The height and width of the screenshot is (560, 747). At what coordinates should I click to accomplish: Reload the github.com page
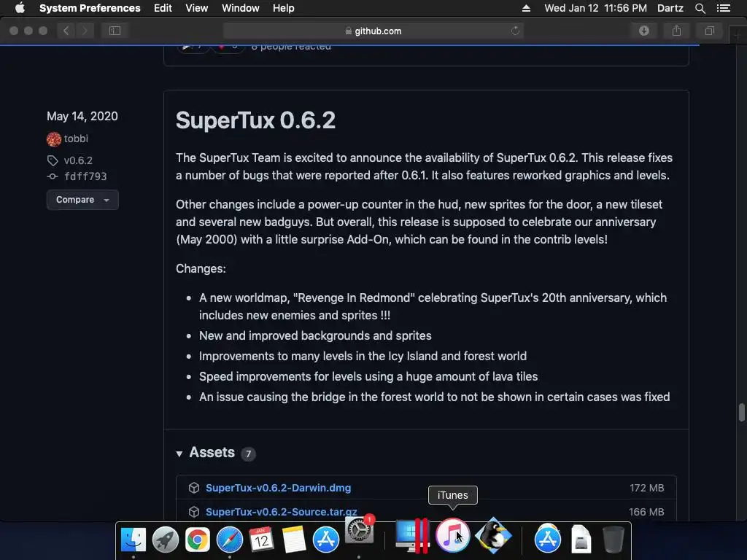coord(515,31)
